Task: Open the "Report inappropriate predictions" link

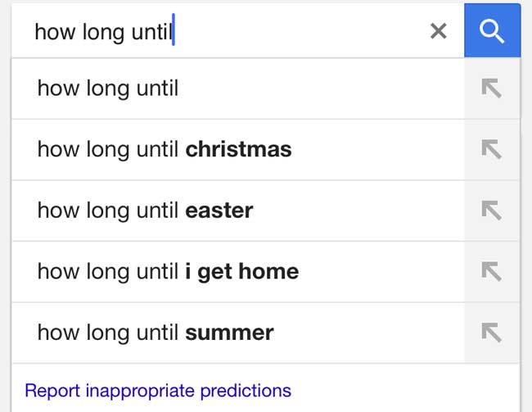Action: (x=158, y=391)
